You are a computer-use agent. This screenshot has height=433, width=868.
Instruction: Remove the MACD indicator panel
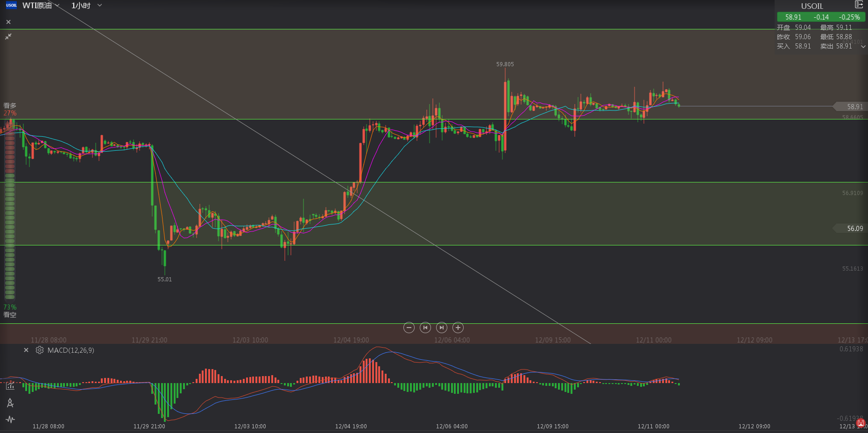[x=26, y=350]
